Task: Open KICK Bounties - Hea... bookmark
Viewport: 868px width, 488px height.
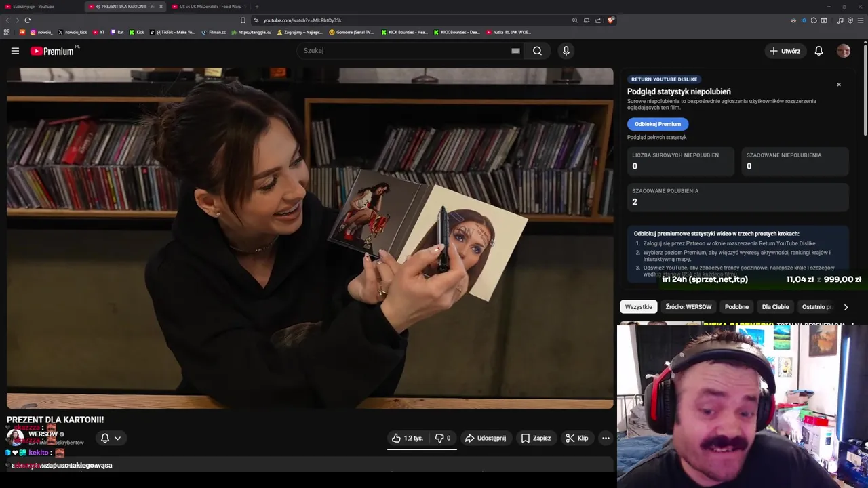Action: (x=404, y=32)
